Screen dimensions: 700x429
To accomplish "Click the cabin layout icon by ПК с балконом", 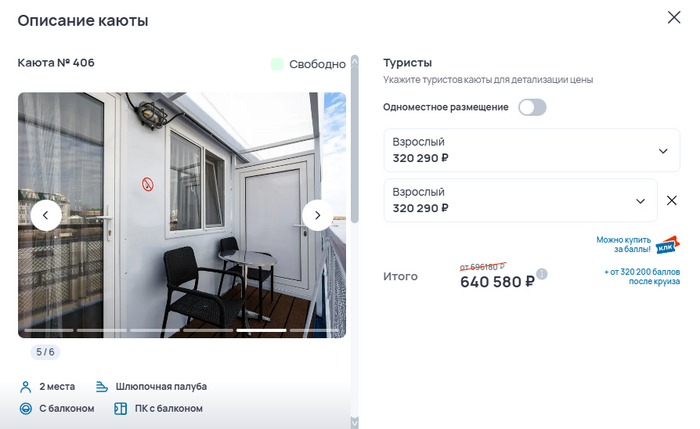I will coord(121,408).
